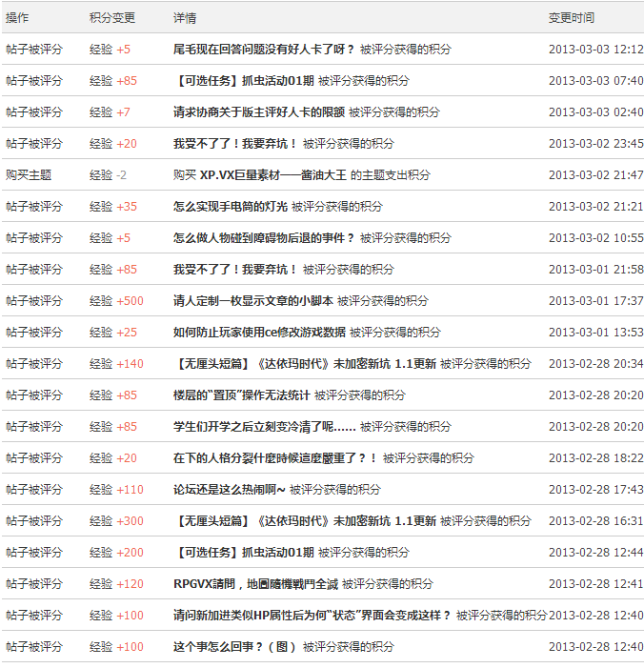
Task: Click the timestamp 2013-03-01 17:37
Action: coord(595,301)
